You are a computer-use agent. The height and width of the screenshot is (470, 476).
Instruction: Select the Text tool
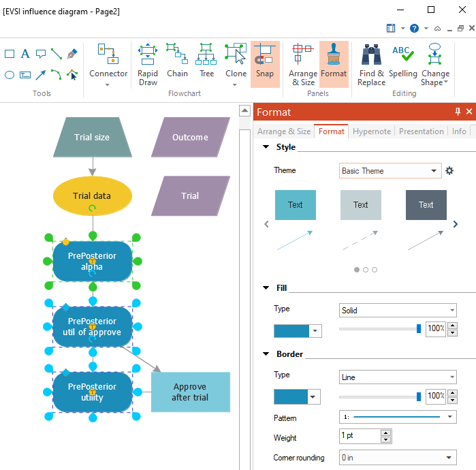point(25,54)
